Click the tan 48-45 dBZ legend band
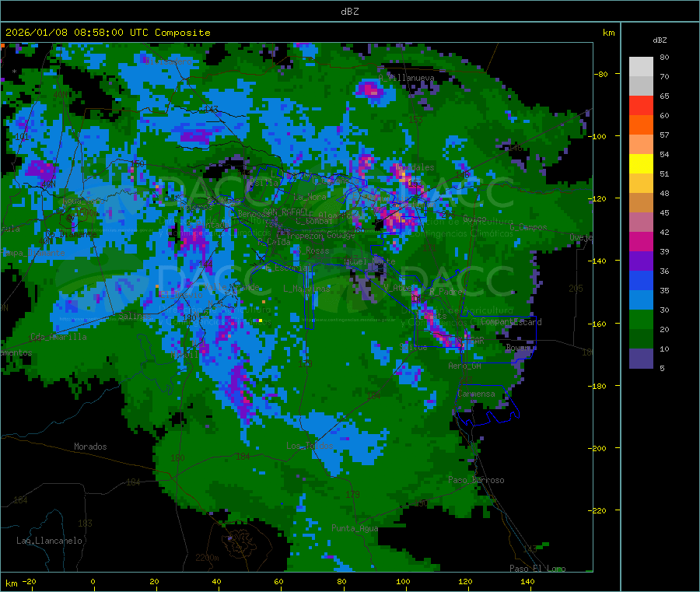Image resolution: width=700 pixels, height=592 pixels. [x=641, y=203]
